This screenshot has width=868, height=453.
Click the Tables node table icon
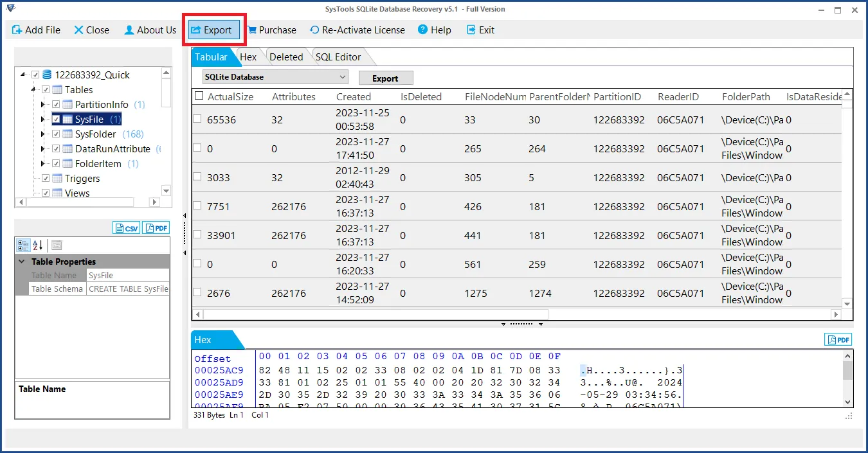click(57, 89)
